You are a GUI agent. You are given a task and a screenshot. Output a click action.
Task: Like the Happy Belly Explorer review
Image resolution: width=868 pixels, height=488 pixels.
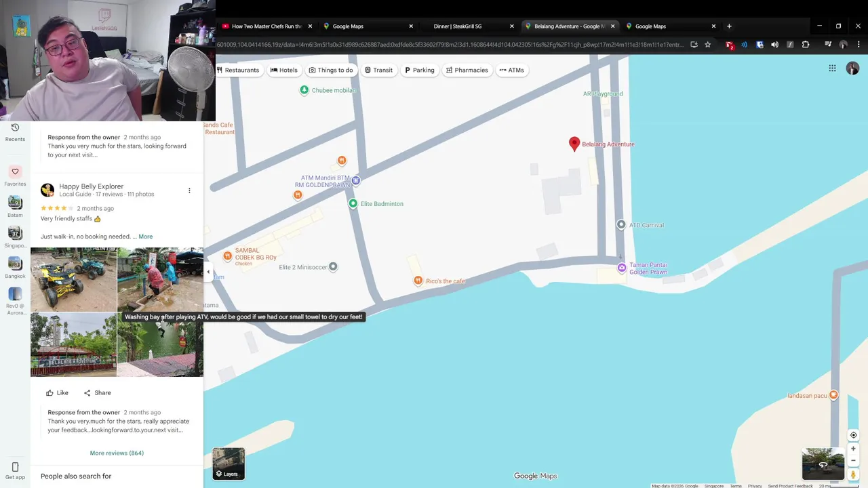(x=57, y=392)
